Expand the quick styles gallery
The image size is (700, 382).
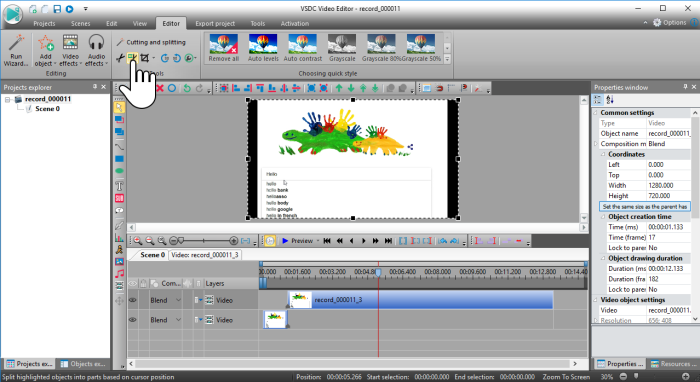coord(447,58)
